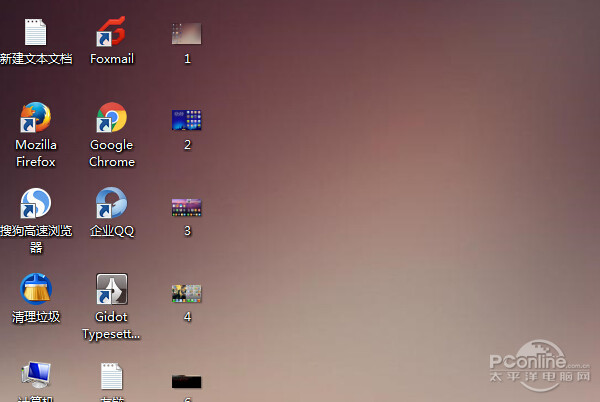Open the Computer monitor icon at bottom
This screenshot has width=600, height=402.
[x=36, y=375]
